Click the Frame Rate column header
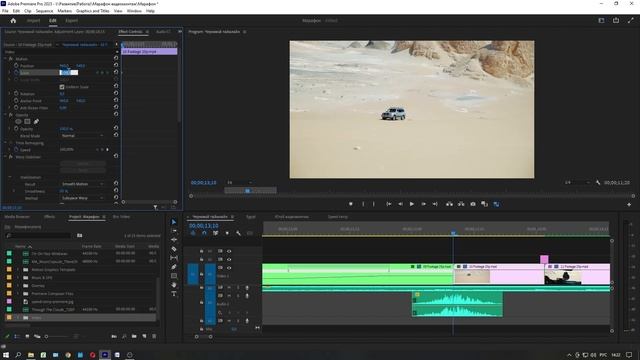This screenshot has height=360, width=640. click(x=91, y=247)
